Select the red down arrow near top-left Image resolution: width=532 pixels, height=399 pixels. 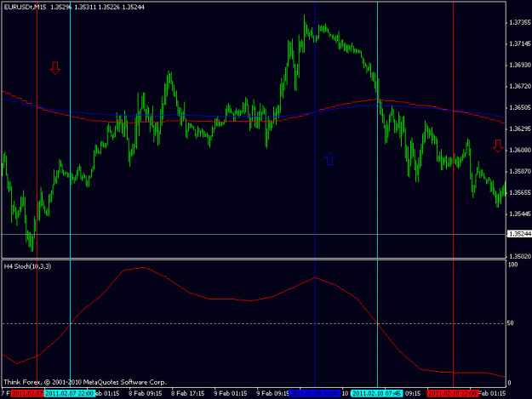(x=55, y=68)
